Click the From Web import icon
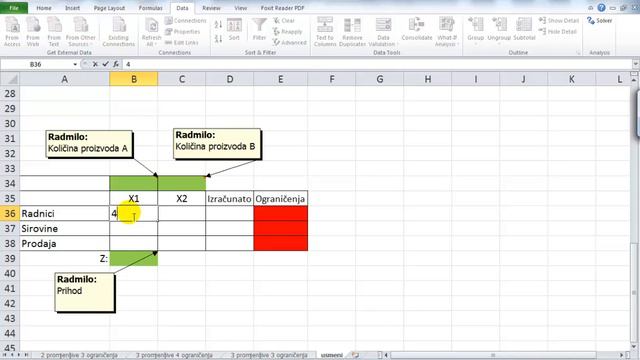Screen dimensions: 640x360 33,32
